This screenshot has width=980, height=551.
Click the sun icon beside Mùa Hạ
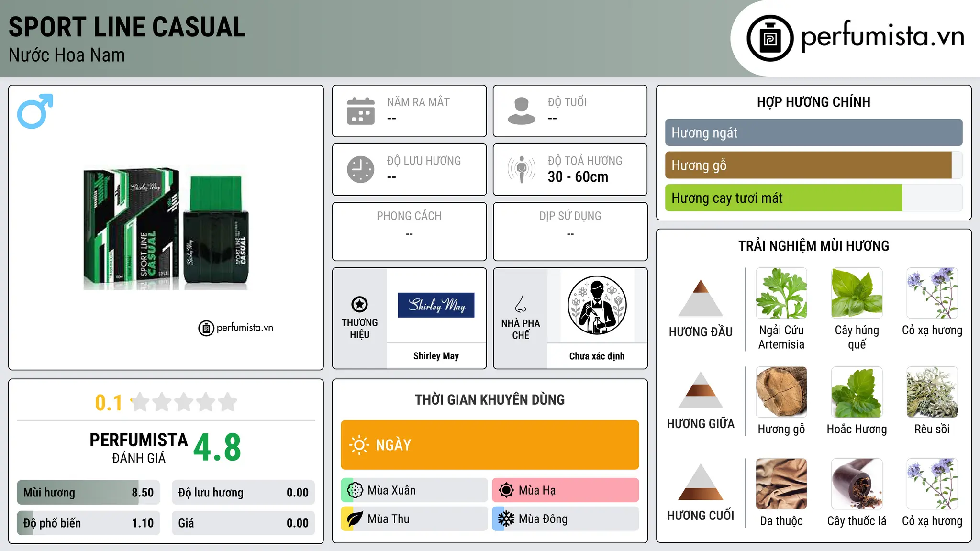point(506,490)
